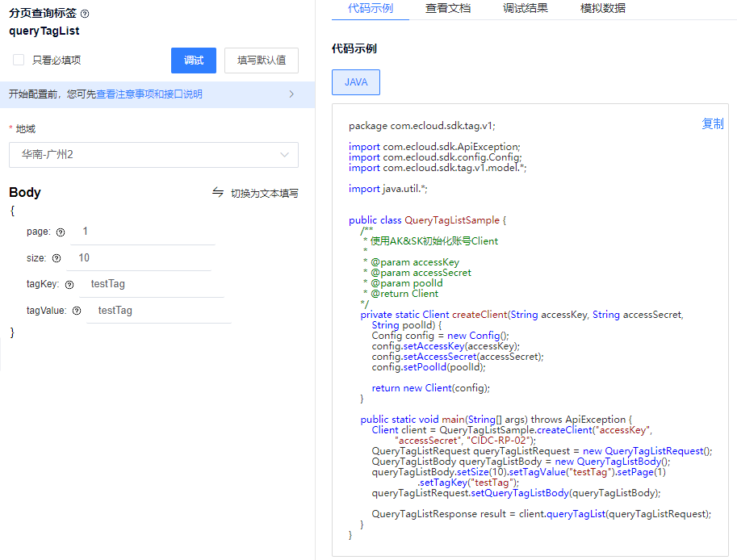This screenshot has width=737, height=560.
Task: Click help icon next to 分页查询标签 title
Action: pyautogui.click(x=85, y=14)
